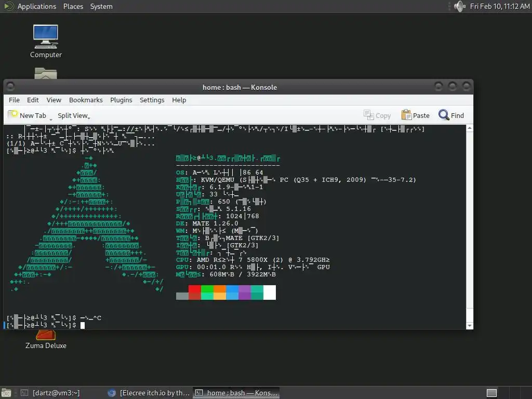Open the Applications menu in top panel

pyautogui.click(x=37, y=6)
